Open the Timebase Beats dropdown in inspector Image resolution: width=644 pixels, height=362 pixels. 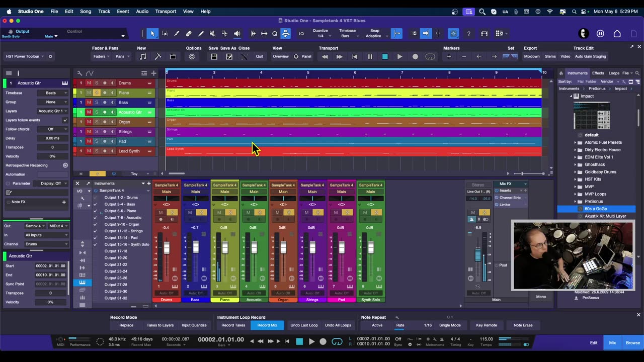coord(53,93)
